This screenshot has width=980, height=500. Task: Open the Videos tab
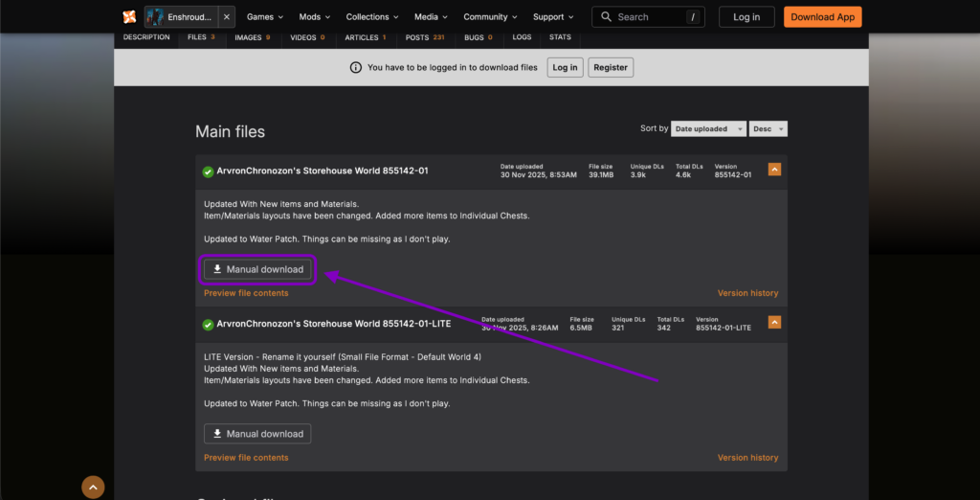(307, 37)
